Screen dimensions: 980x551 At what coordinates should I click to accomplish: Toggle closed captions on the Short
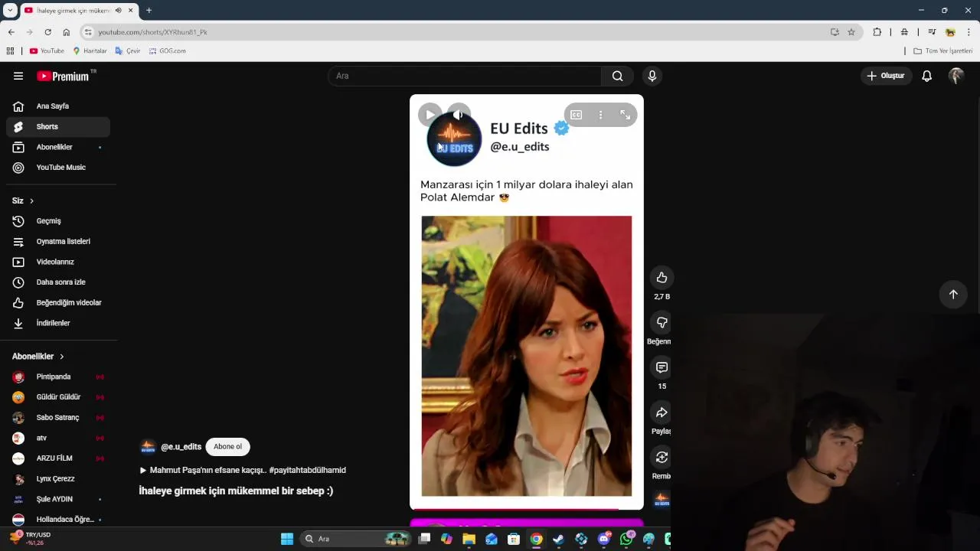(577, 115)
